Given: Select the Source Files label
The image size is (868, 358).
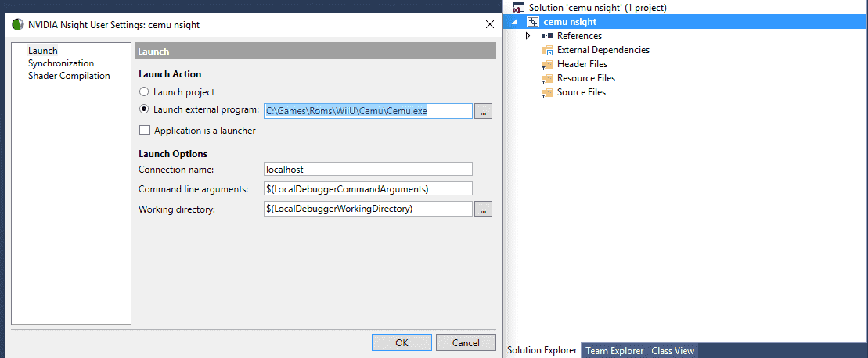Looking at the screenshot, I should (582, 92).
